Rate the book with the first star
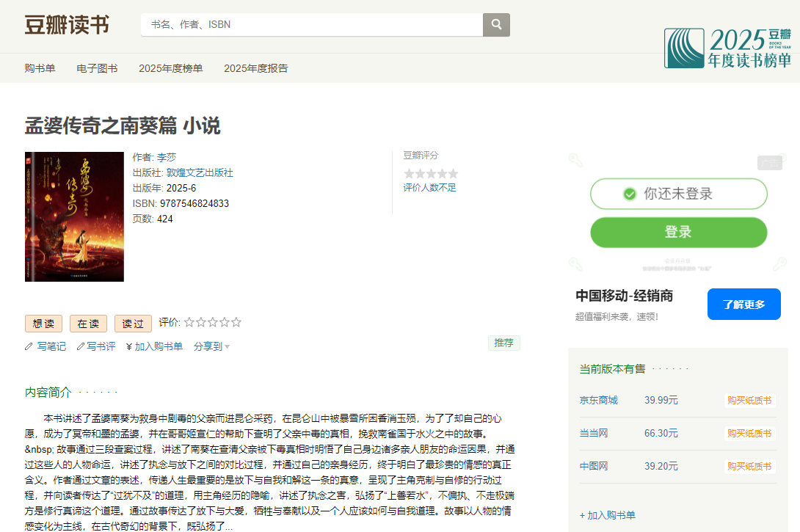The width and height of the screenshot is (800, 532). [189, 322]
